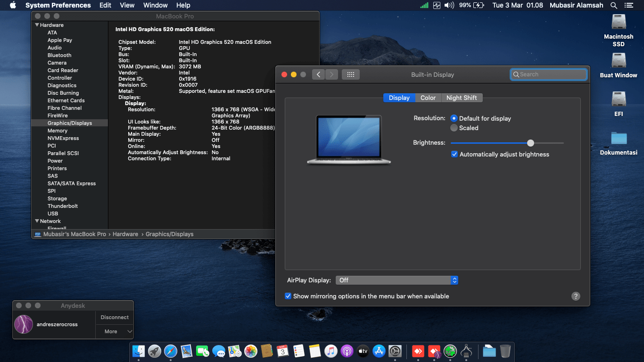644x362 pixels.
Task: Open the View menu
Action: [127, 5]
